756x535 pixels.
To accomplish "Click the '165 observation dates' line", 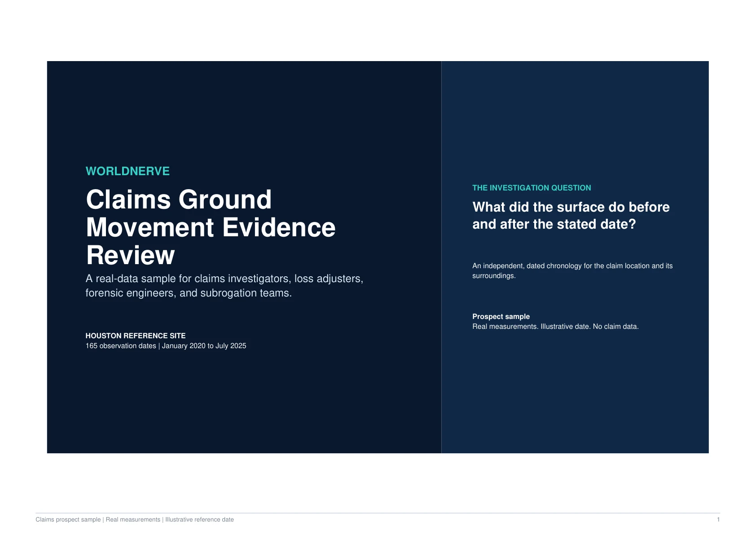I will 166,346.
